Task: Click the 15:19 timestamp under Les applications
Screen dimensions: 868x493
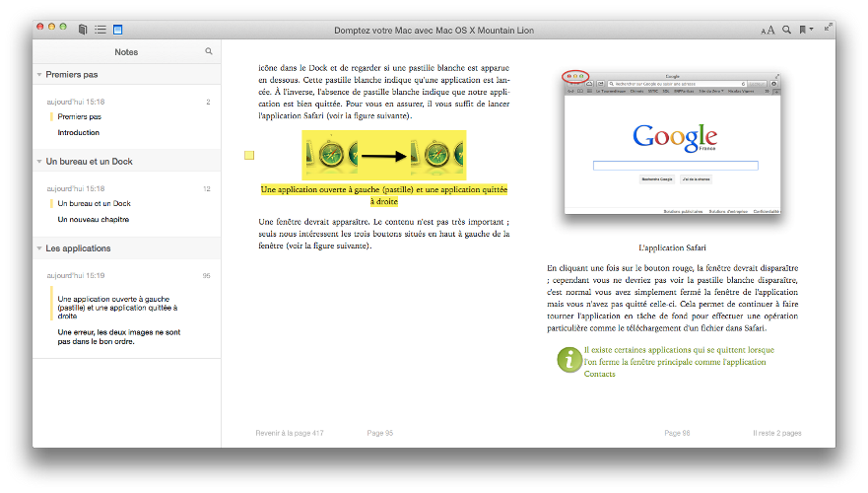Action: click(x=75, y=275)
